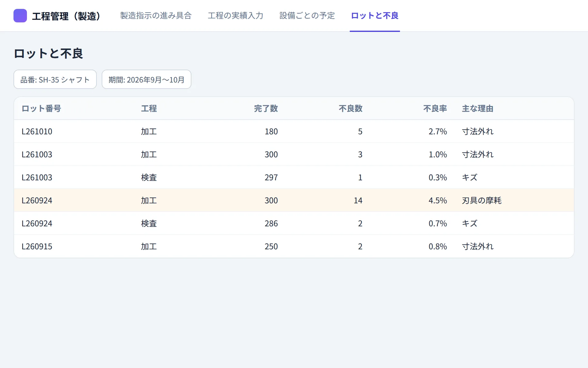
Task: Select lot L260915 row
Action: point(294,246)
